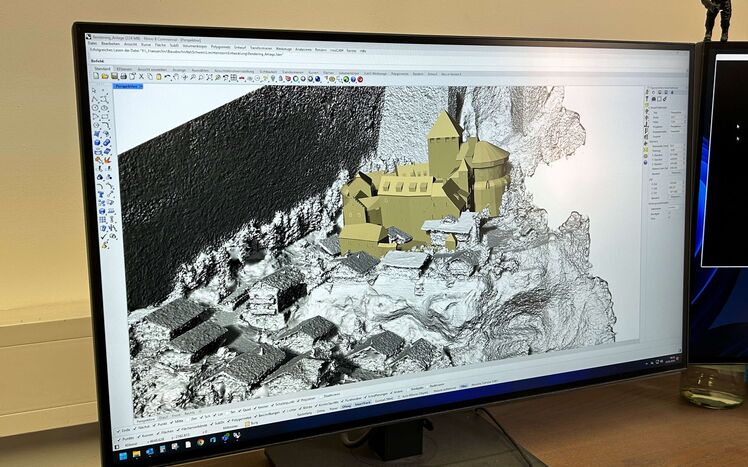Switch to the Ansicht einstellen toolbar tab
This screenshot has height=467, width=748.
pos(152,70)
